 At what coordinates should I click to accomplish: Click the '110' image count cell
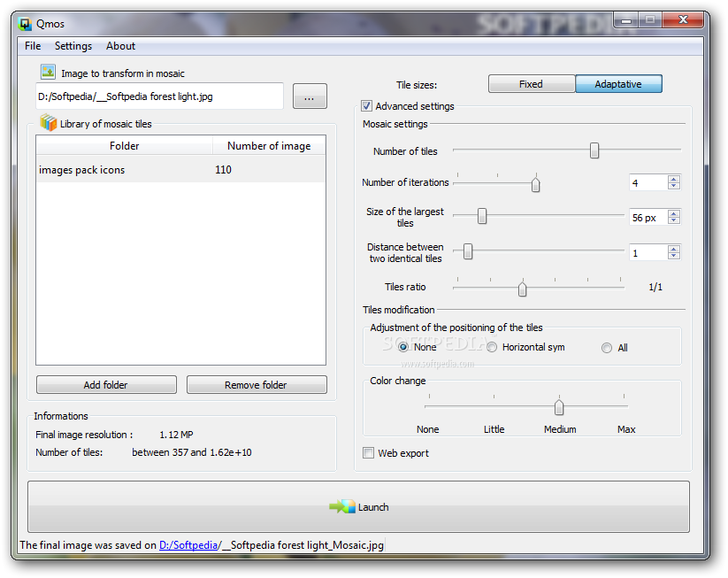[x=223, y=170]
